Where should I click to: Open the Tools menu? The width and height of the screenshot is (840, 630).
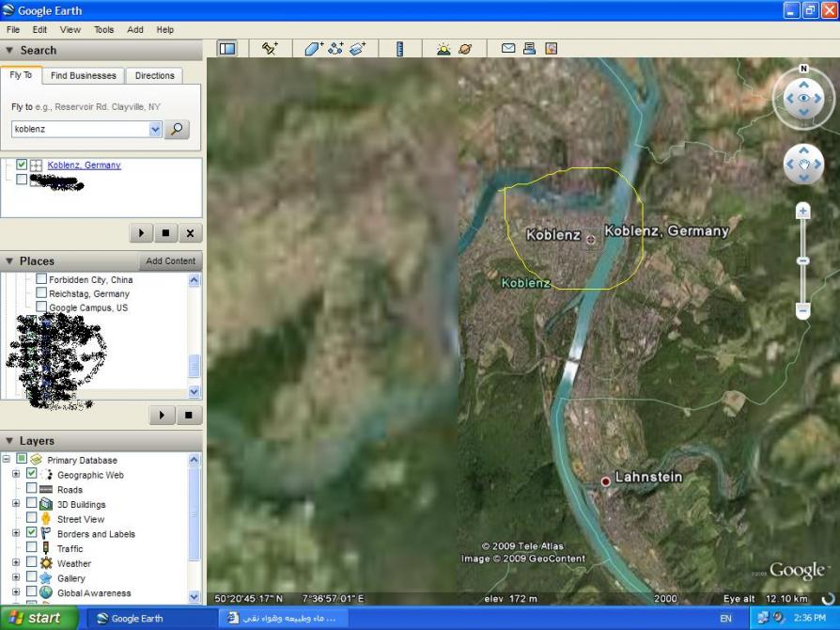click(103, 30)
